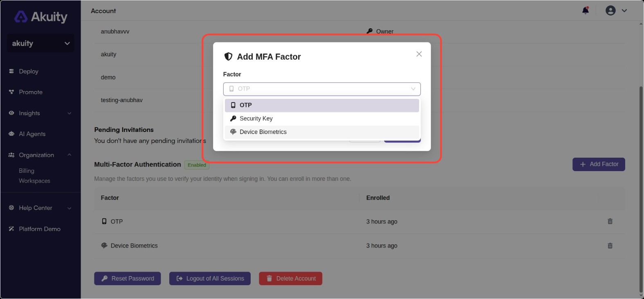
Task: Choose Security Key from the factor list
Action: tap(322, 118)
